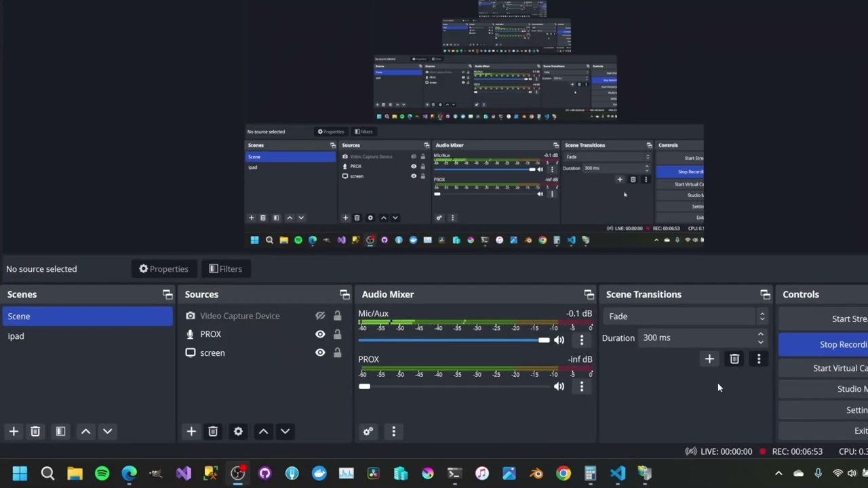Open the Audio Mixer options menu
Viewport: 868px width, 488px height.
pos(393,431)
